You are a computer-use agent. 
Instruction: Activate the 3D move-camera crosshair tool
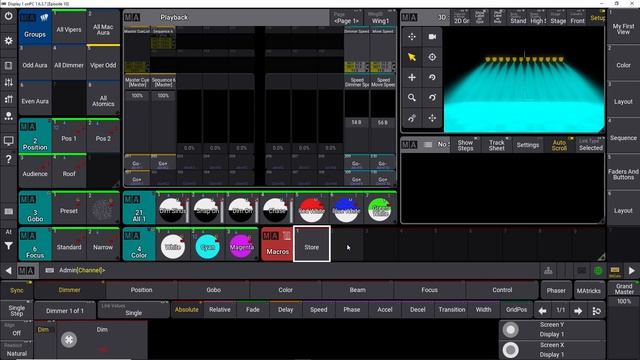(412, 37)
